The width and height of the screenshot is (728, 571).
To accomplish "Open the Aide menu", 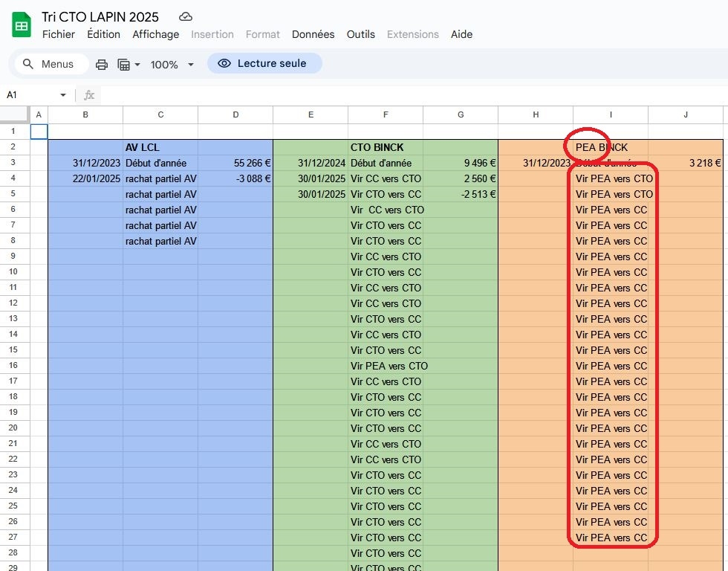I will (461, 34).
